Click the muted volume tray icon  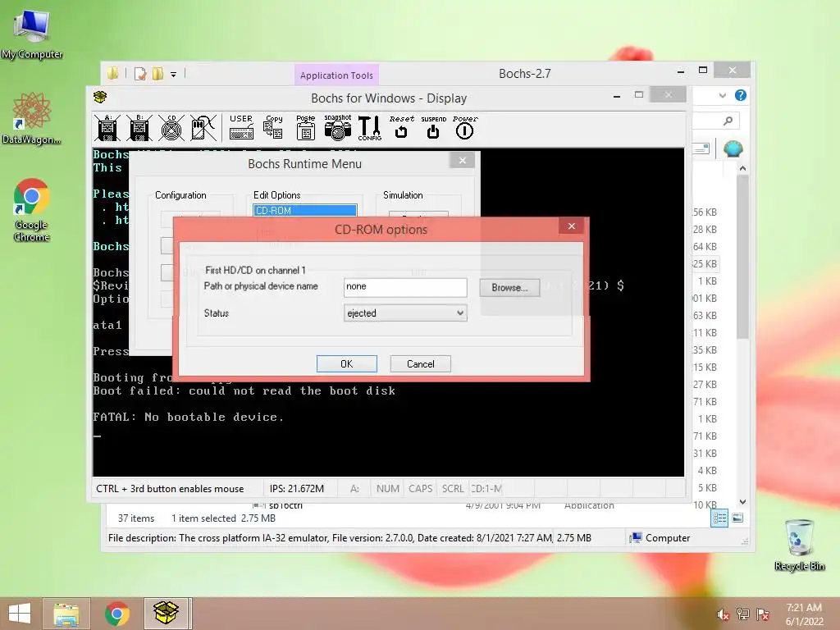[724, 614]
